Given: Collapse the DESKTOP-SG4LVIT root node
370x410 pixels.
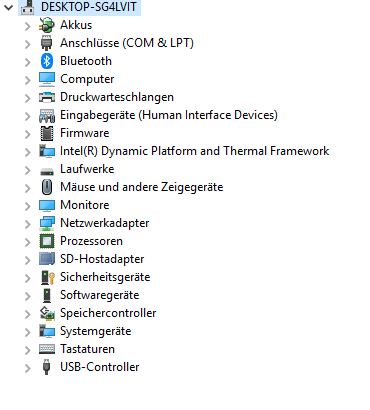Looking at the screenshot, I should click(8, 7).
